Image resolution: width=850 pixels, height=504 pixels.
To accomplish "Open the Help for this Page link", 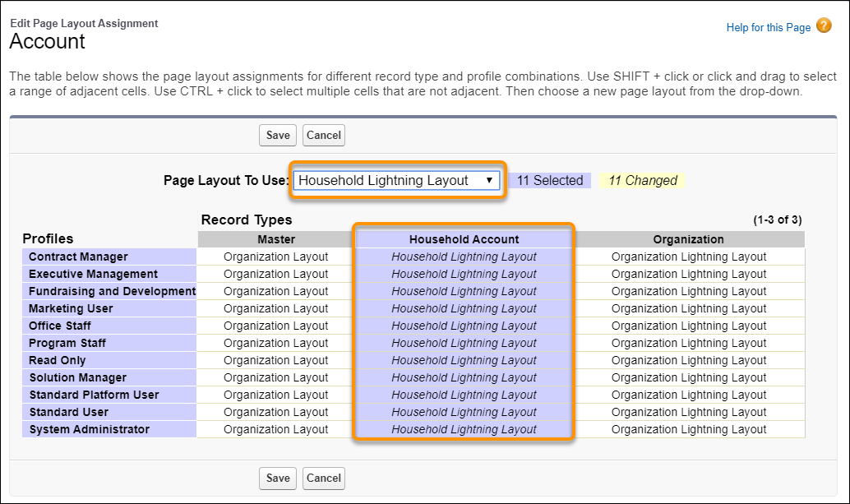I will [x=768, y=26].
